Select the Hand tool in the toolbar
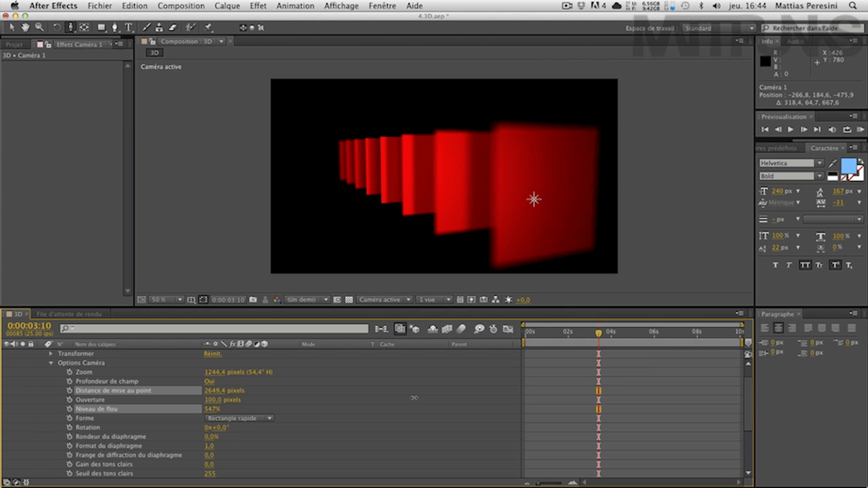This screenshot has width=868, height=488. [x=26, y=28]
